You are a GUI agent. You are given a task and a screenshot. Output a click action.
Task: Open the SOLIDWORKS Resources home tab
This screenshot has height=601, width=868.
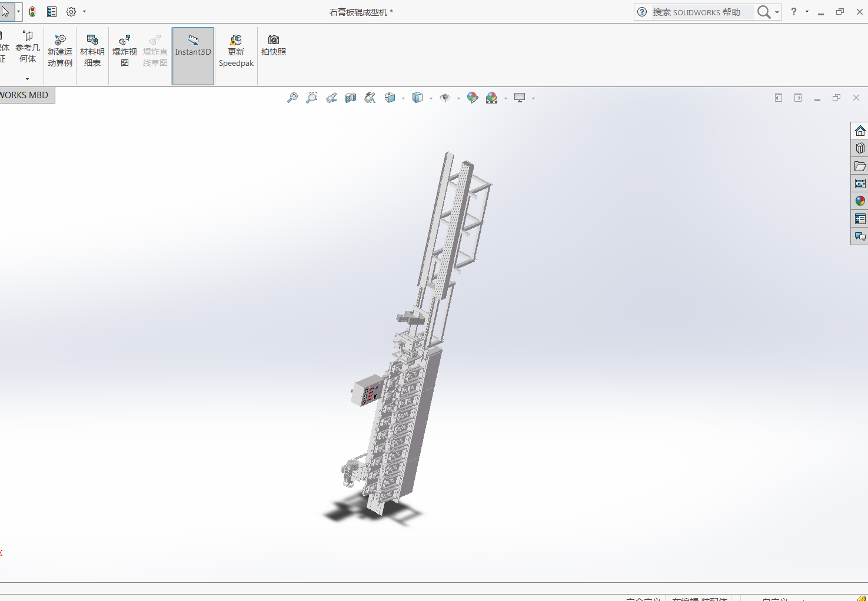(860, 131)
